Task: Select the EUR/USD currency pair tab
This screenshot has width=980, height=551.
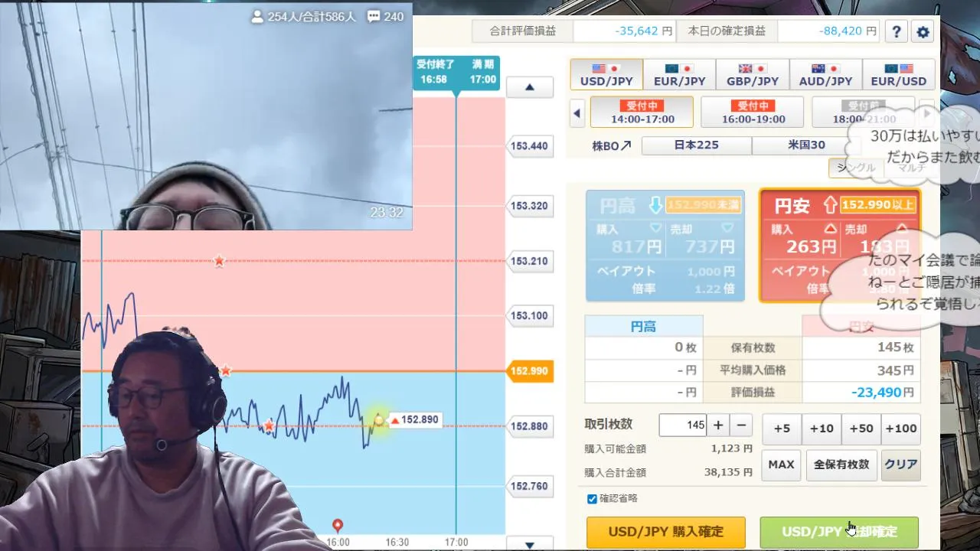Action: click(899, 75)
